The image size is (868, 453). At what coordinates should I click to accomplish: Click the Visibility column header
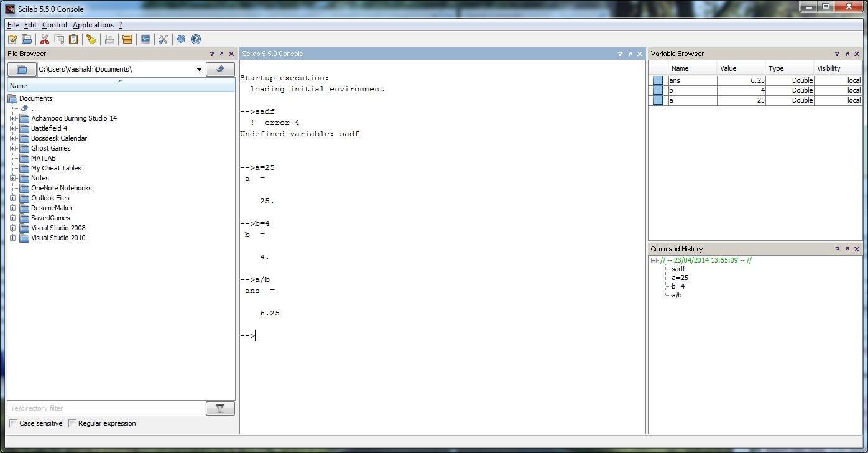(838, 68)
